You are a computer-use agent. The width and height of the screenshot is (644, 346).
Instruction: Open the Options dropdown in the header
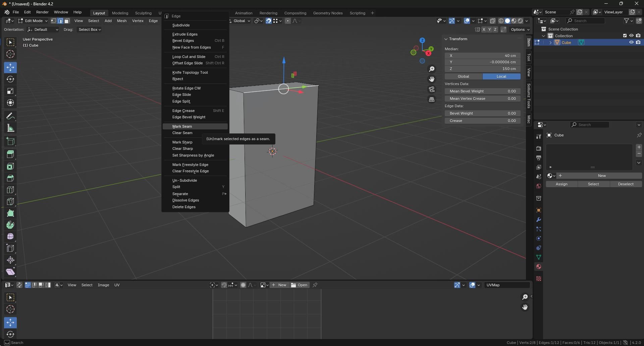[x=519, y=30]
